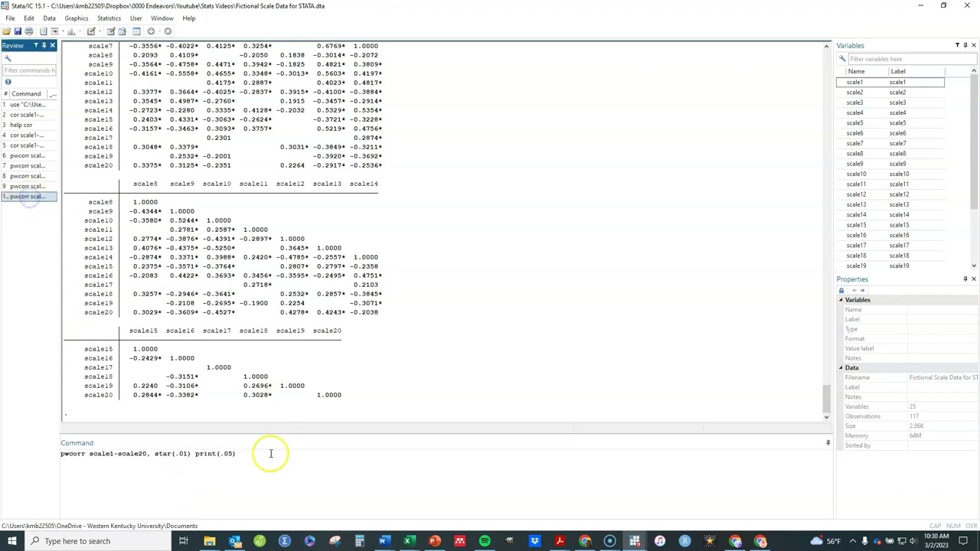
Task: Open the Do-file Editor icon
Action: click(x=91, y=31)
